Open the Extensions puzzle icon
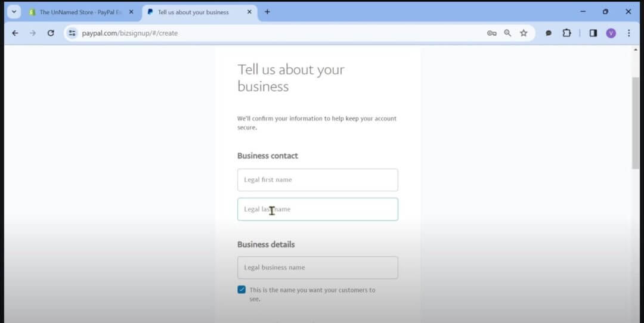The height and width of the screenshot is (323, 644). pyautogui.click(x=567, y=33)
